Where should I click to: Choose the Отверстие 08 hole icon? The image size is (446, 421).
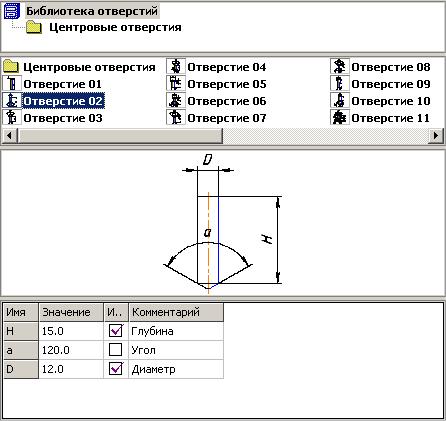tap(340, 67)
